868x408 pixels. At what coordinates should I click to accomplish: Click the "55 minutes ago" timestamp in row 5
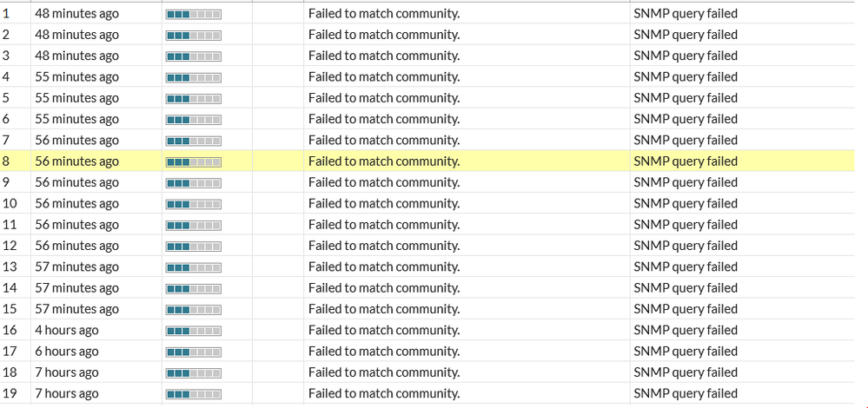[76, 98]
